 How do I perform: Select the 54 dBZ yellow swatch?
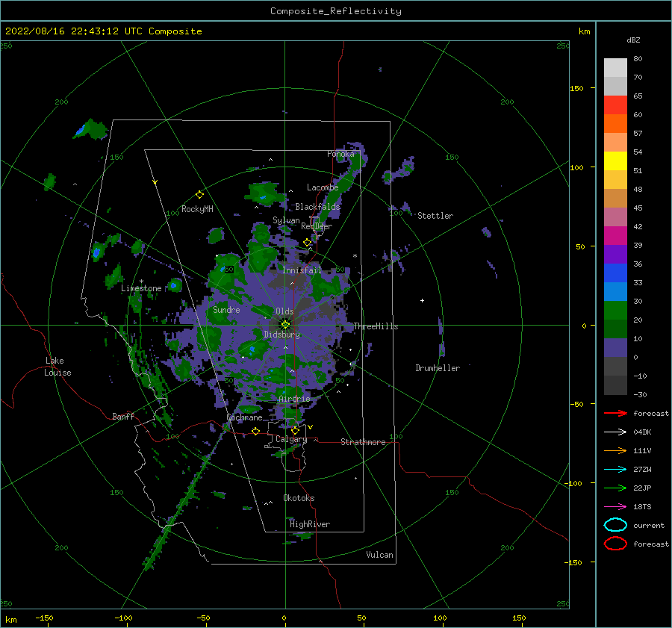pyautogui.click(x=615, y=161)
